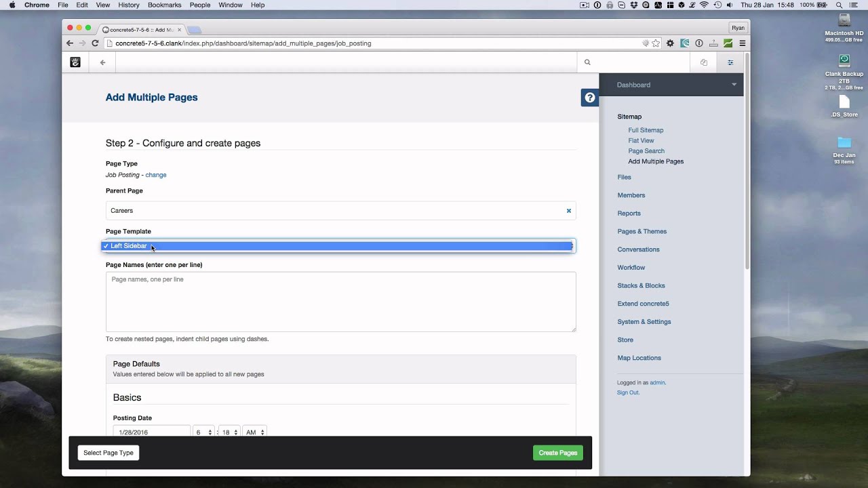Open the Chrome File menu
The height and width of the screenshot is (488, 868).
(63, 5)
